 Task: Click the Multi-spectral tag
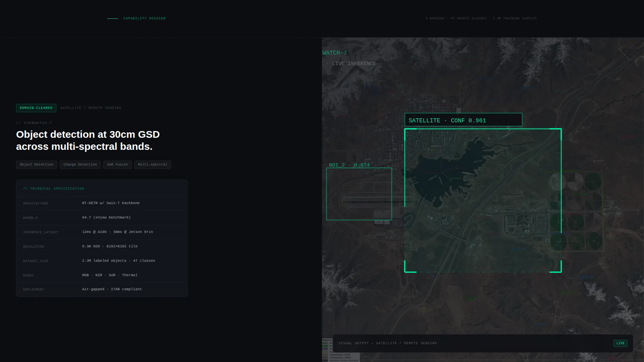click(153, 165)
